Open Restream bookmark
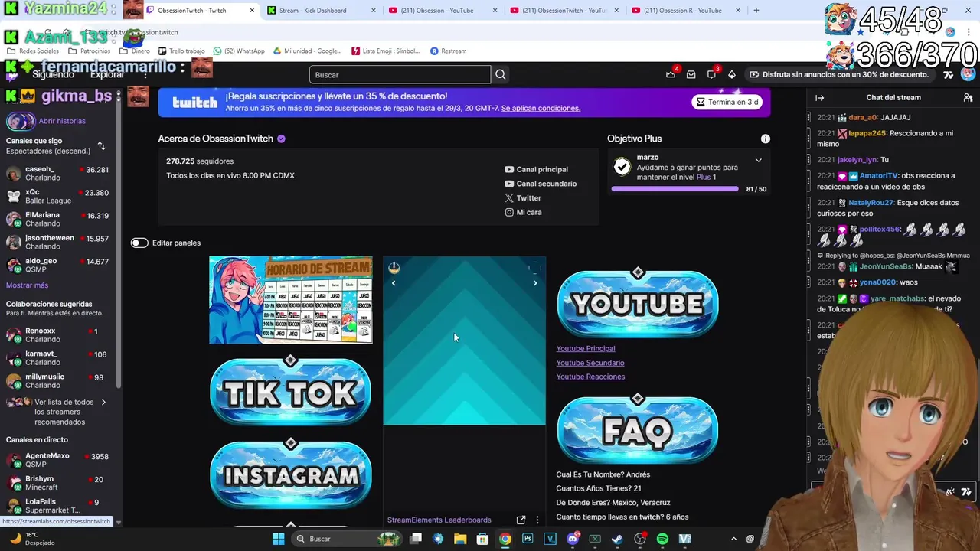 click(x=448, y=51)
